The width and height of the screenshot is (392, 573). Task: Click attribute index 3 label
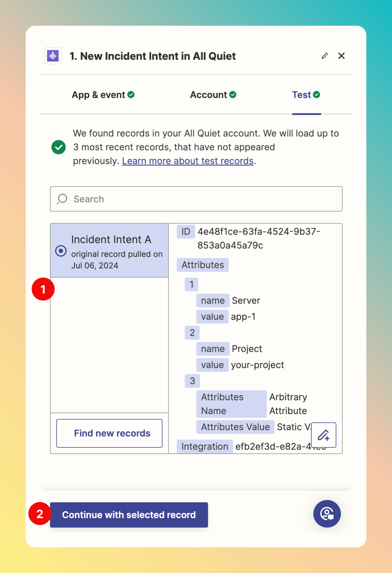pos(192,381)
